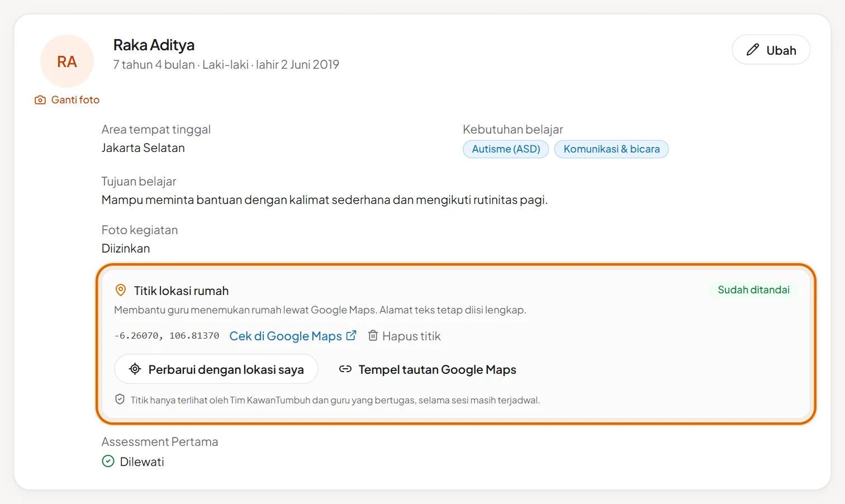Click the Kebutuhan belajar label
This screenshot has width=845, height=504.
(512, 129)
